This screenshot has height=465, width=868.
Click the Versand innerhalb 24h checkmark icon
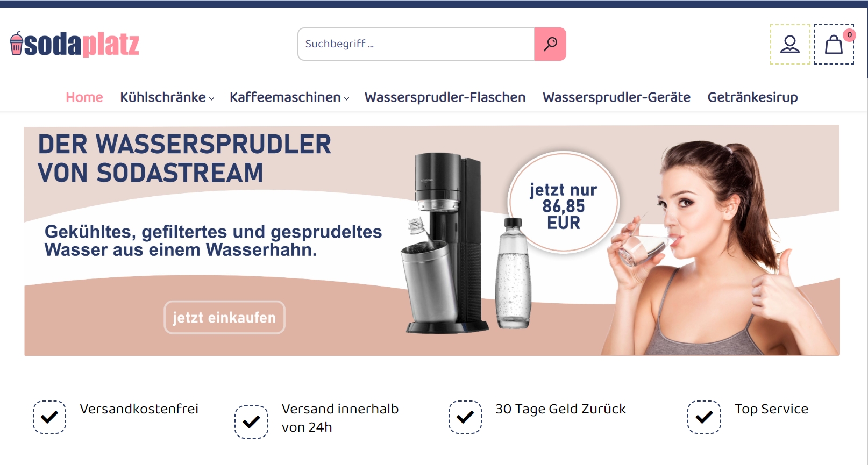pos(251,421)
